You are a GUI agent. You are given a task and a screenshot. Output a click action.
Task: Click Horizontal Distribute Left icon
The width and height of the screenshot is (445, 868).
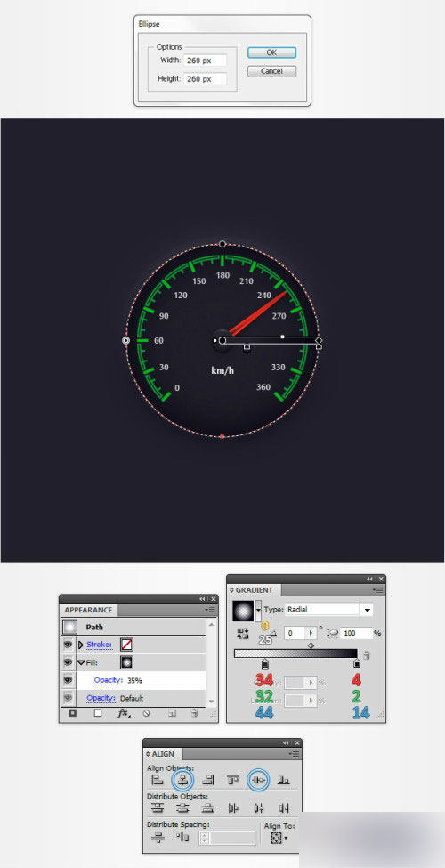[233, 808]
